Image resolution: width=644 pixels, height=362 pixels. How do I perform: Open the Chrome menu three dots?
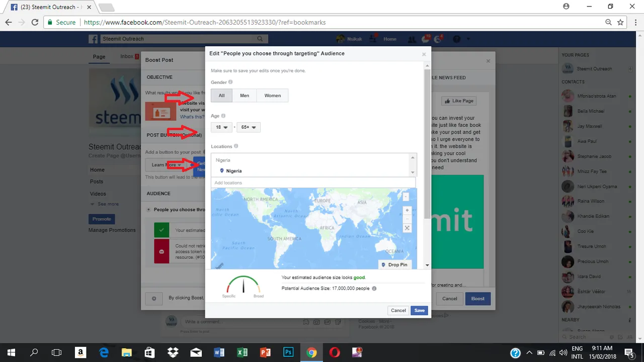click(635, 22)
